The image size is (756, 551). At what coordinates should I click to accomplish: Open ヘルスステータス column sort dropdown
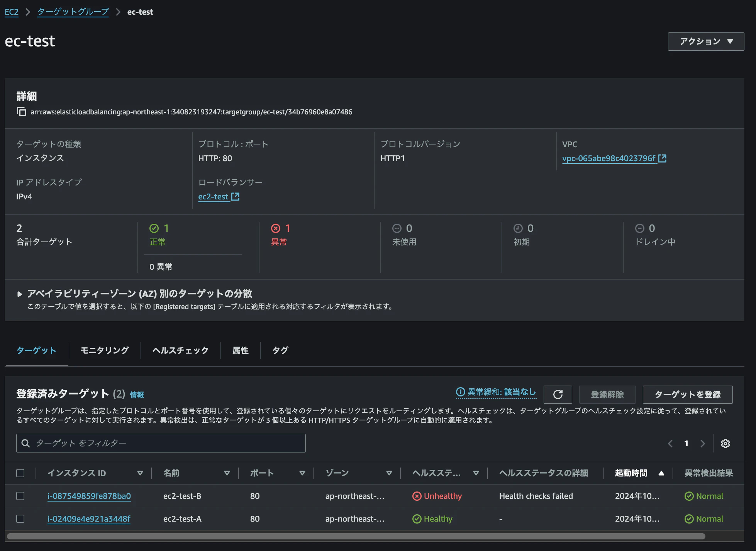click(x=476, y=473)
